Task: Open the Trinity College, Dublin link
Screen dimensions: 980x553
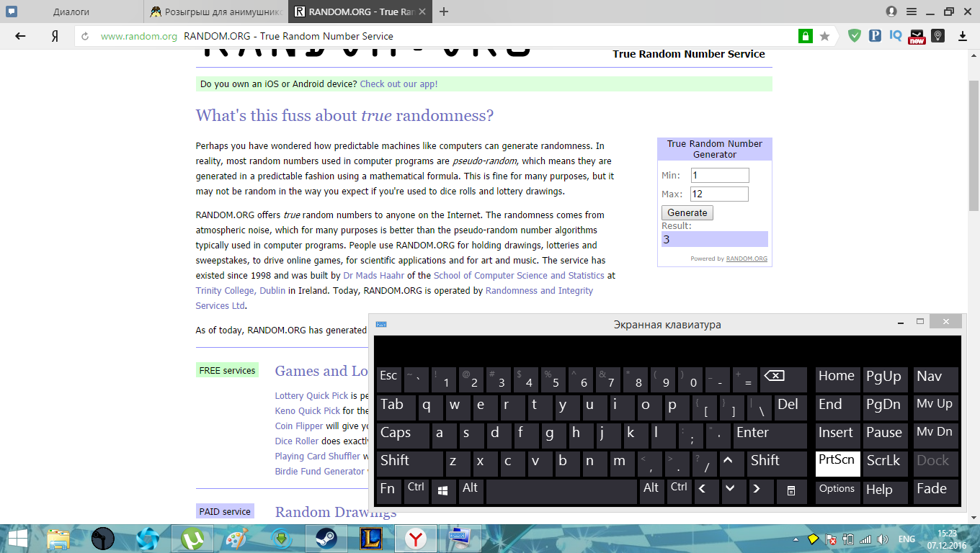Action: (241, 291)
